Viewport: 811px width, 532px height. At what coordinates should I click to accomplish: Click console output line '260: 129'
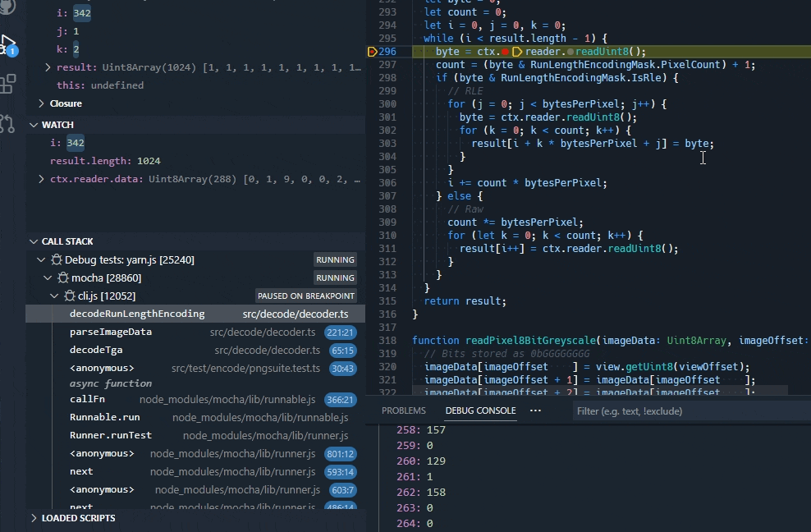[x=420, y=461]
